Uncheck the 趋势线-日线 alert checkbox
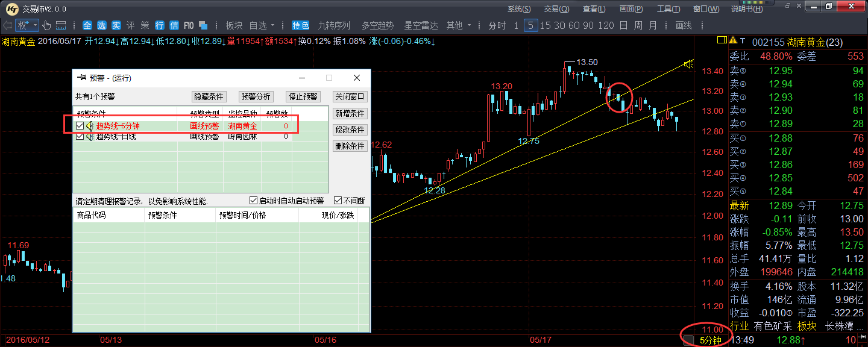 (80, 136)
